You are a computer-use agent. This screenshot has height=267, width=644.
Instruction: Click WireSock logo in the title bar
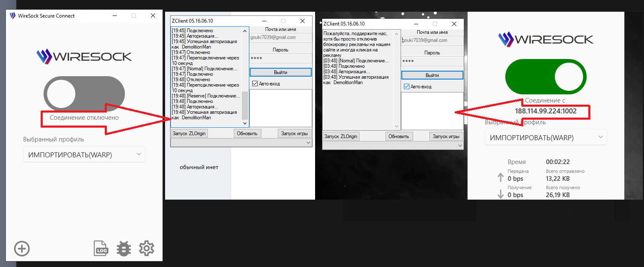[x=13, y=15]
